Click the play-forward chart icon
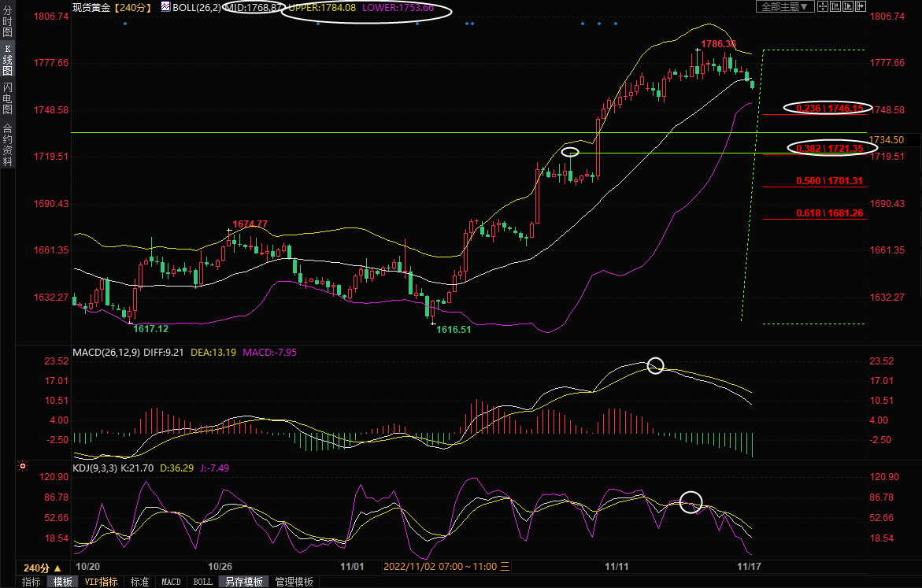The image size is (922, 588). [x=848, y=6]
